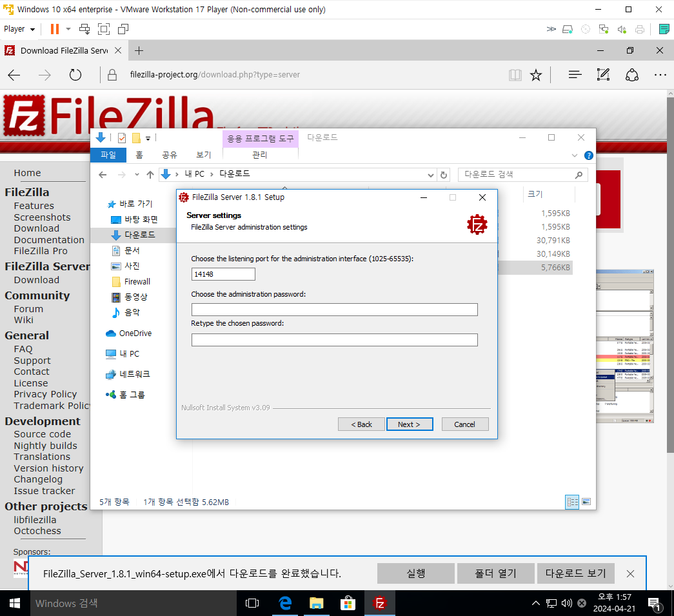Screen dimensions: 674x616
Task: Open the 홈 ribbon tab in Explorer
Action: coord(139,155)
